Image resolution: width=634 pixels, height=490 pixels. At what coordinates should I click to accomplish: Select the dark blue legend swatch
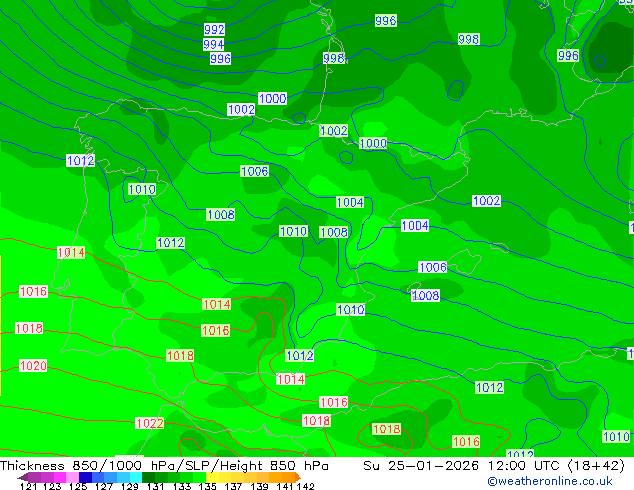[x=85, y=477]
